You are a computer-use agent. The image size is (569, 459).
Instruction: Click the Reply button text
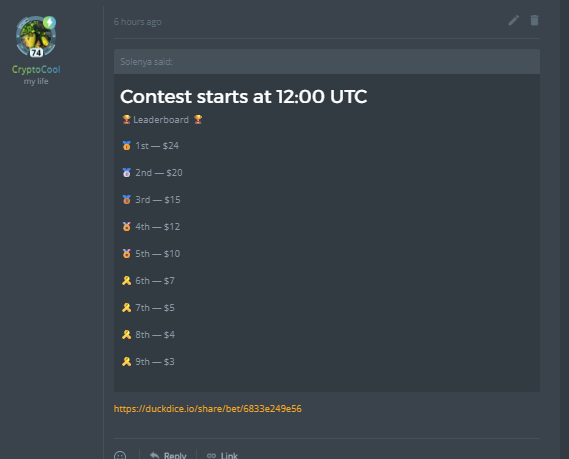click(175, 455)
